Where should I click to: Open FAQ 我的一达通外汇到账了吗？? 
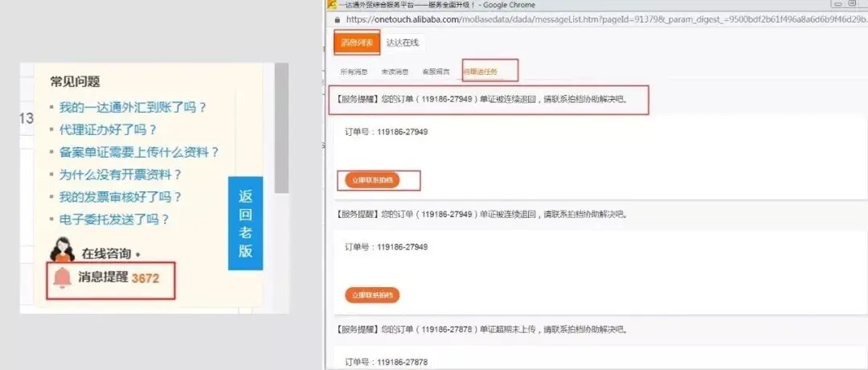133,107
